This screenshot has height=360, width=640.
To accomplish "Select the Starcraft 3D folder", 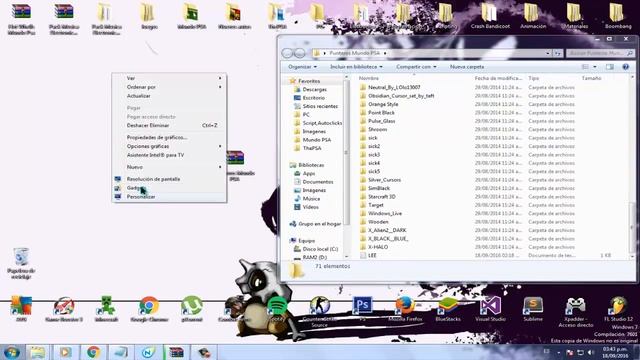I will coord(382,197).
